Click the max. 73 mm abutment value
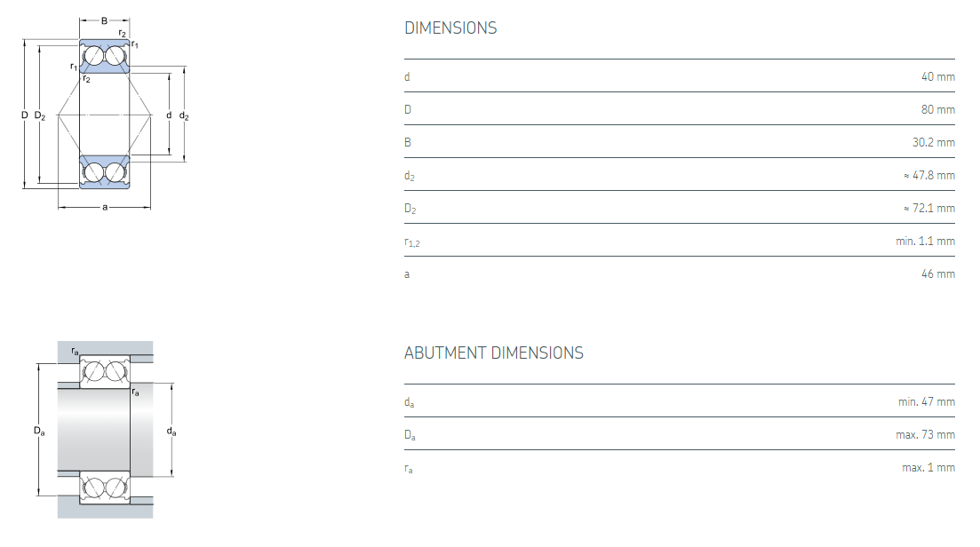This screenshot has width=980, height=547. (x=925, y=435)
